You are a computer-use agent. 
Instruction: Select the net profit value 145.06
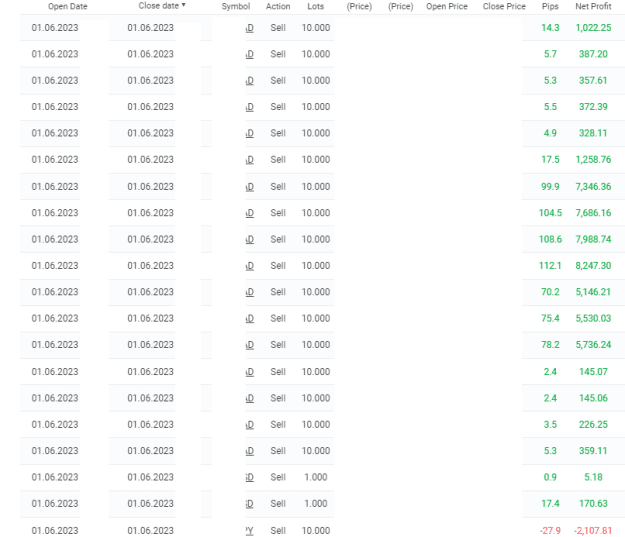[593, 398]
